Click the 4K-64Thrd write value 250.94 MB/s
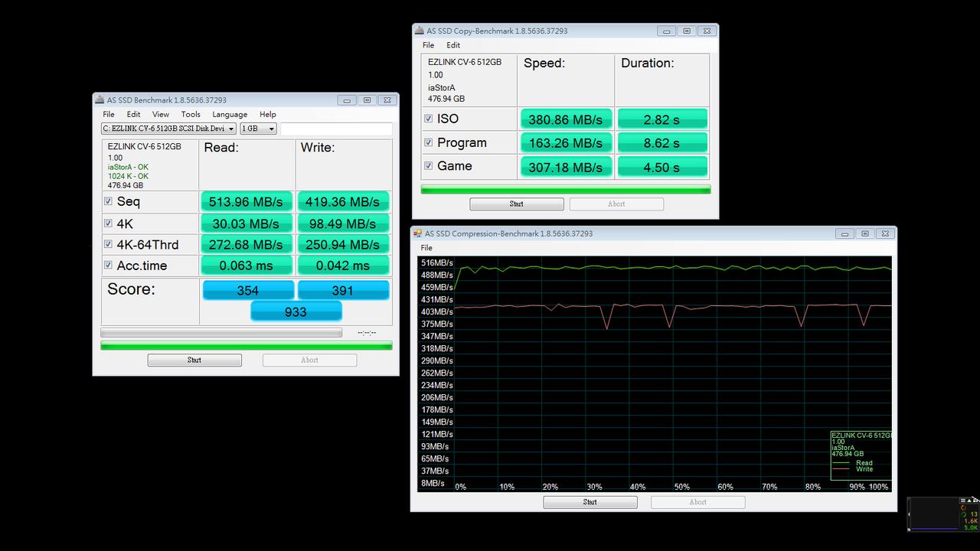 (343, 244)
